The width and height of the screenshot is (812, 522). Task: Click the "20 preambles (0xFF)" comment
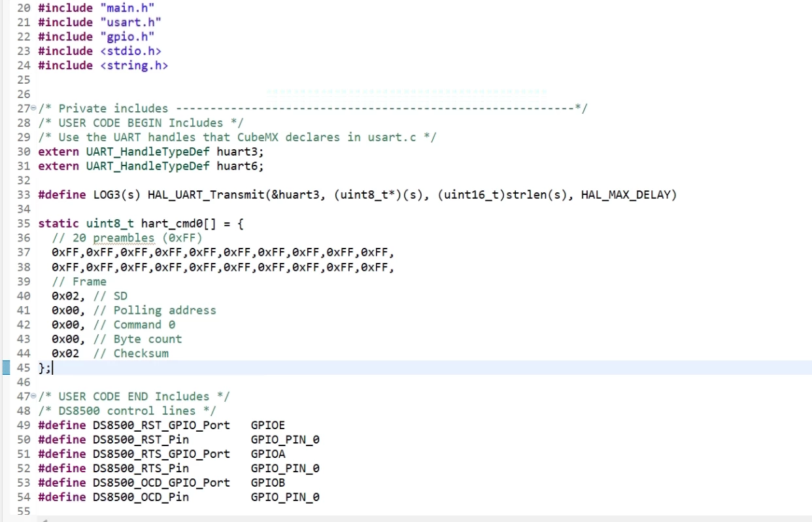coord(127,238)
